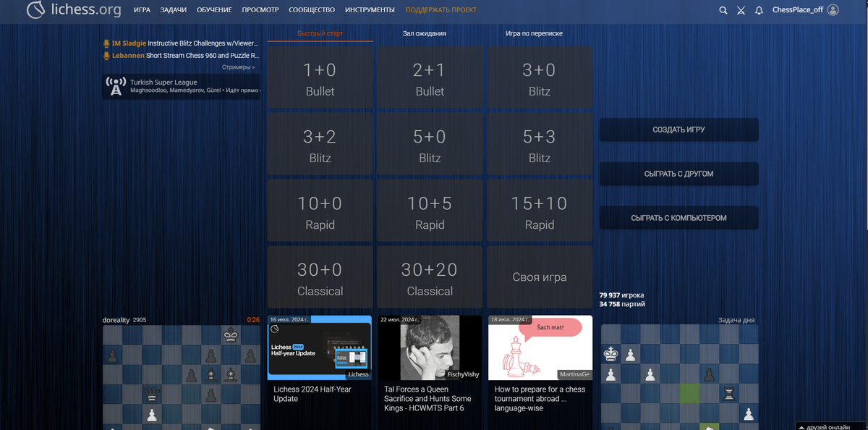Open the ОБУЧЕНИЕ menu
Viewport: 868px width, 430px height.
coord(214,10)
